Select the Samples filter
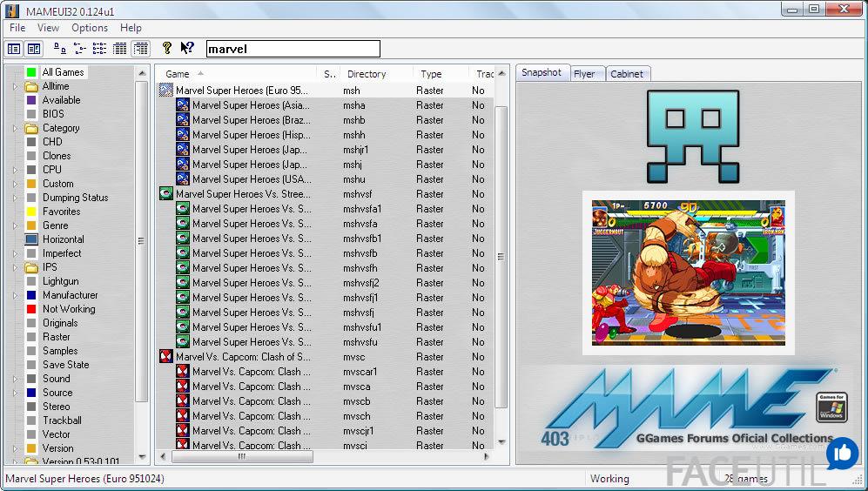This screenshot has height=491, width=868. tap(60, 350)
